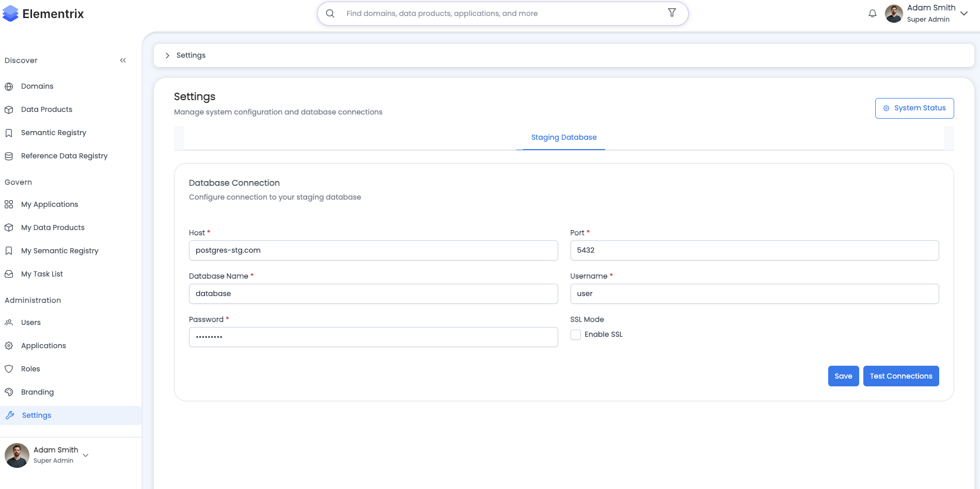Click the Elementrix logo icon
This screenshot has height=489, width=980.
(10, 14)
